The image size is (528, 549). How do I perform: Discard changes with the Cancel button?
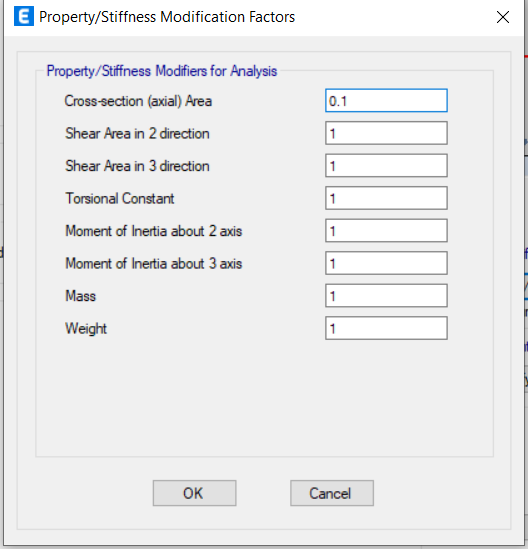(332, 493)
